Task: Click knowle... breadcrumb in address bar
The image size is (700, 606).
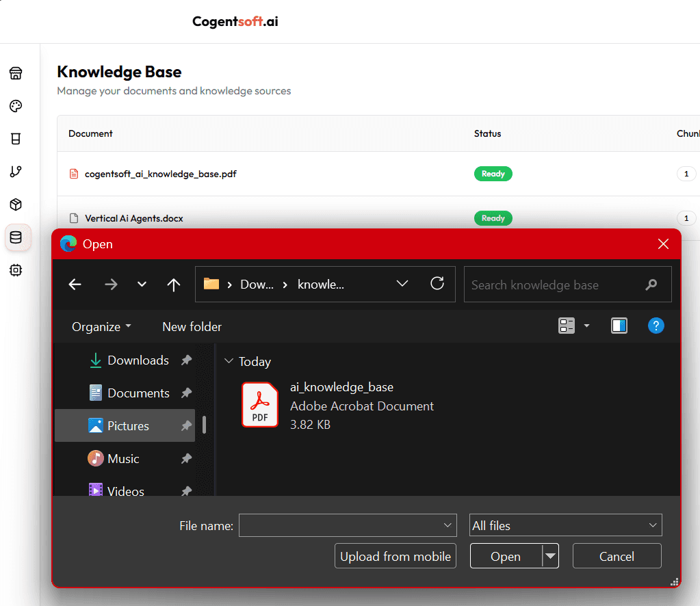Action: 321,285
